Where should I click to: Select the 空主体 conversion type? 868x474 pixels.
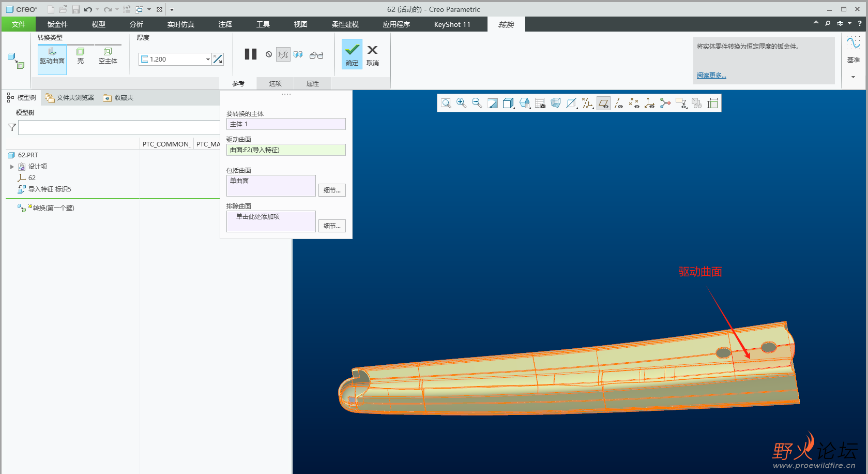point(108,55)
